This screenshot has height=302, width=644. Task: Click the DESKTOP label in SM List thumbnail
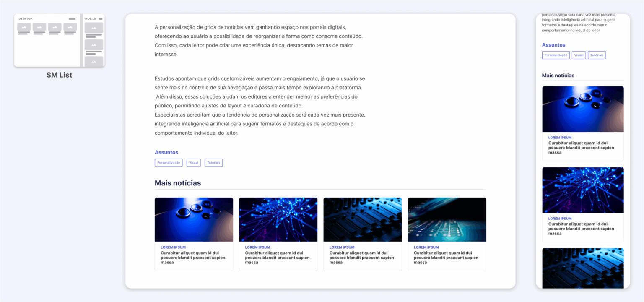(x=25, y=18)
